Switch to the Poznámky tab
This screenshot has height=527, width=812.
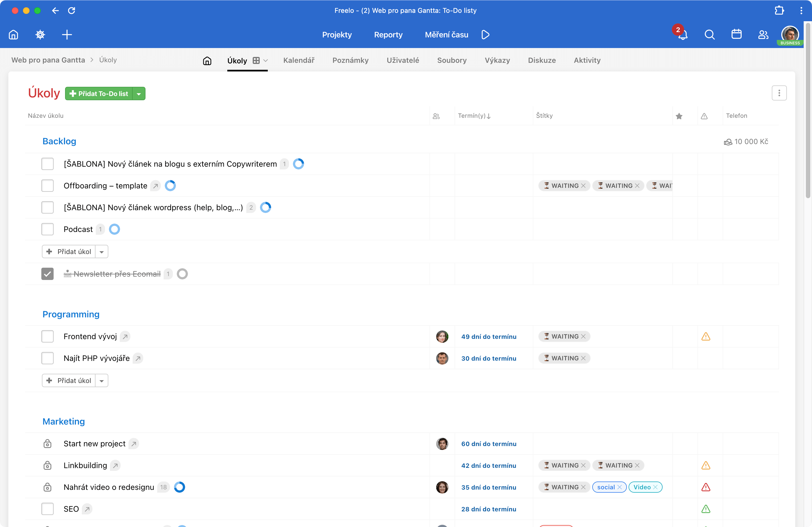tap(350, 60)
